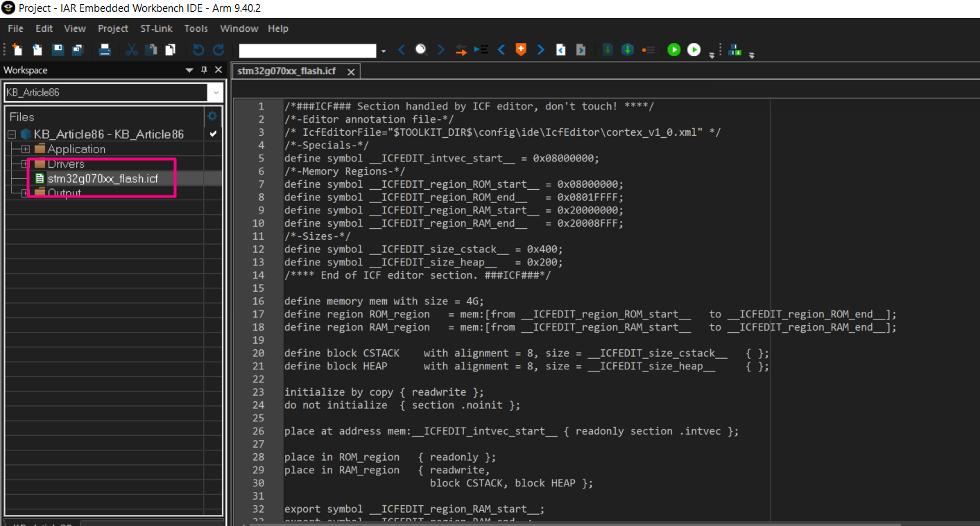The height and width of the screenshot is (526, 980).
Task: Expand the Application folder
Action: tap(24, 148)
